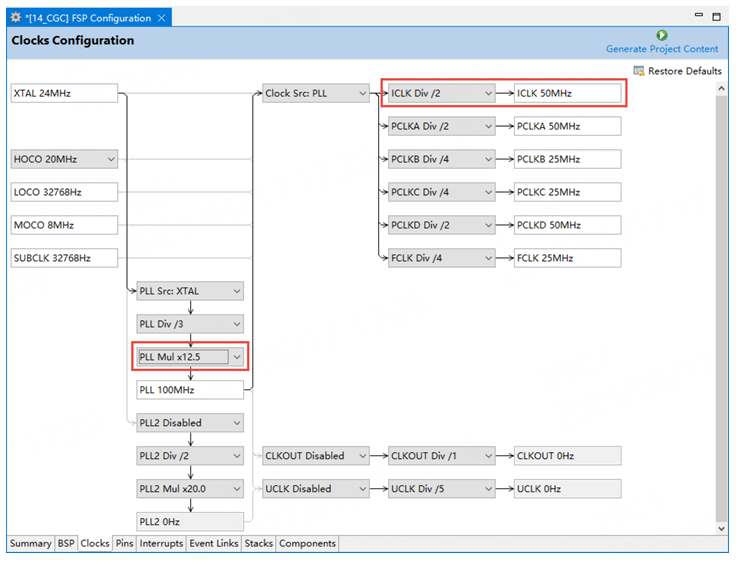The height and width of the screenshot is (564, 738).
Task: Click the XTAL 24MHz input field
Action: (x=64, y=93)
